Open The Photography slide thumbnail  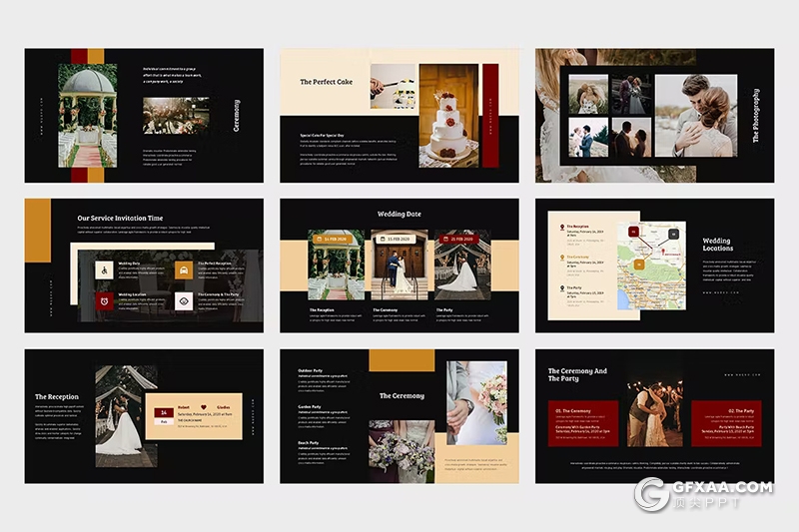pyautogui.click(x=654, y=115)
